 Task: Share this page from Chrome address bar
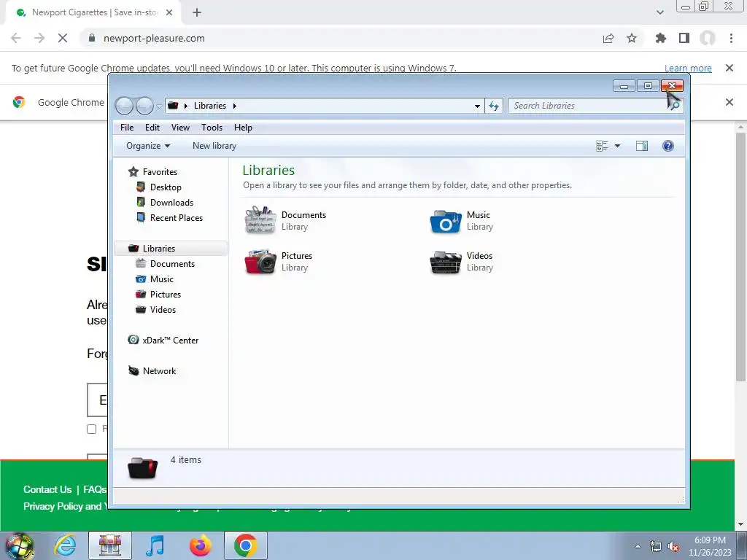608,38
